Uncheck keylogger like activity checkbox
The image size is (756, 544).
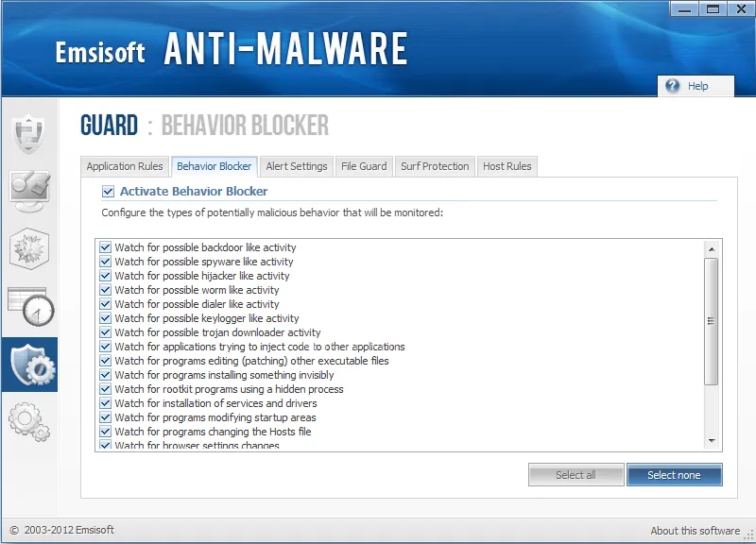point(105,318)
